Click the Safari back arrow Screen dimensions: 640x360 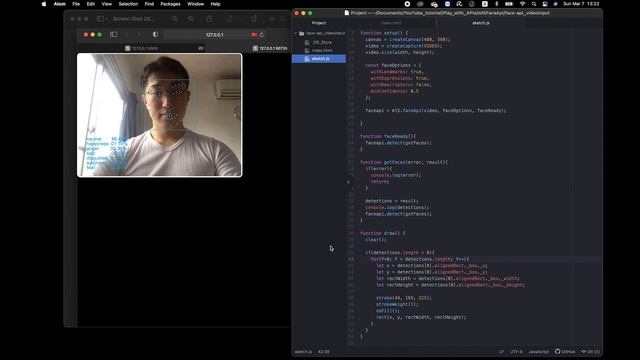pos(127,35)
